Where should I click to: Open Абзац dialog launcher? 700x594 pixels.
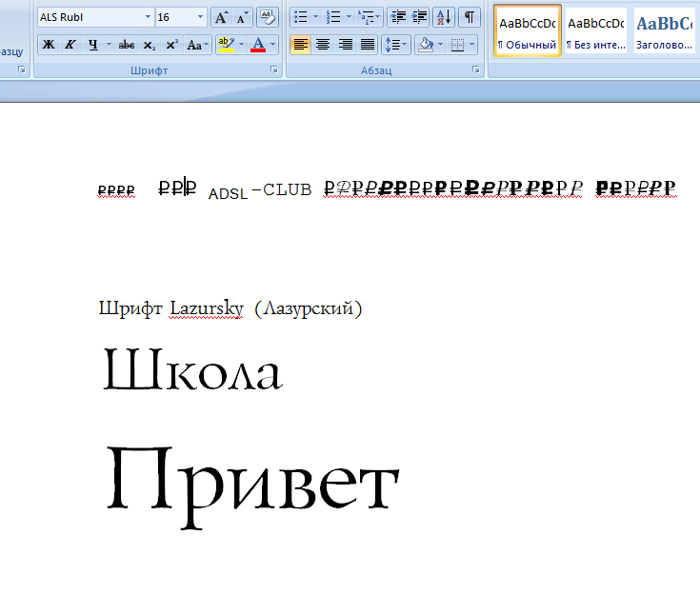[476, 69]
